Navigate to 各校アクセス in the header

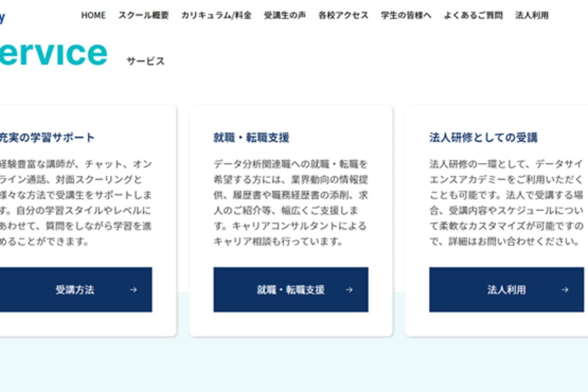(343, 15)
